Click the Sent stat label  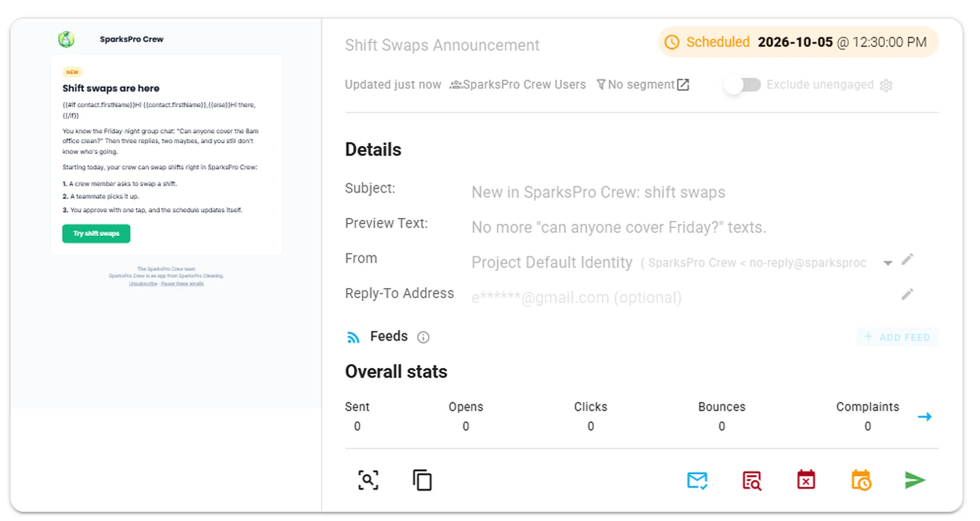pyautogui.click(x=357, y=407)
